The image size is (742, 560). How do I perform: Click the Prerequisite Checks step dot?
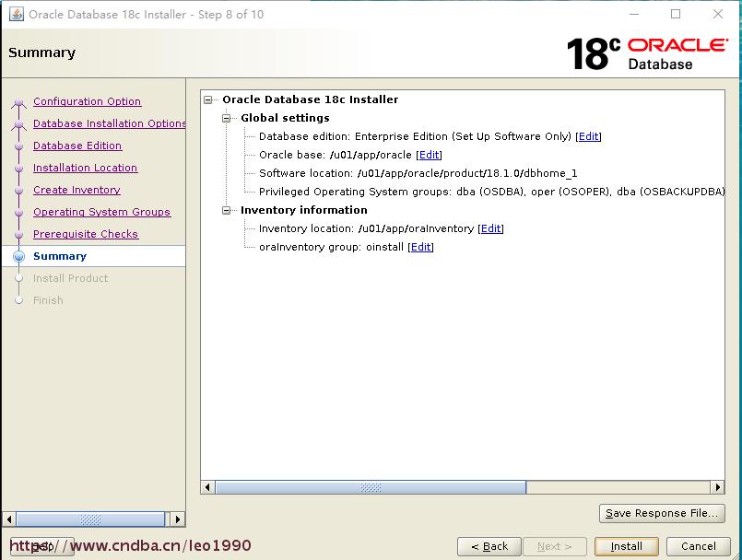click(x=19, y=235)
